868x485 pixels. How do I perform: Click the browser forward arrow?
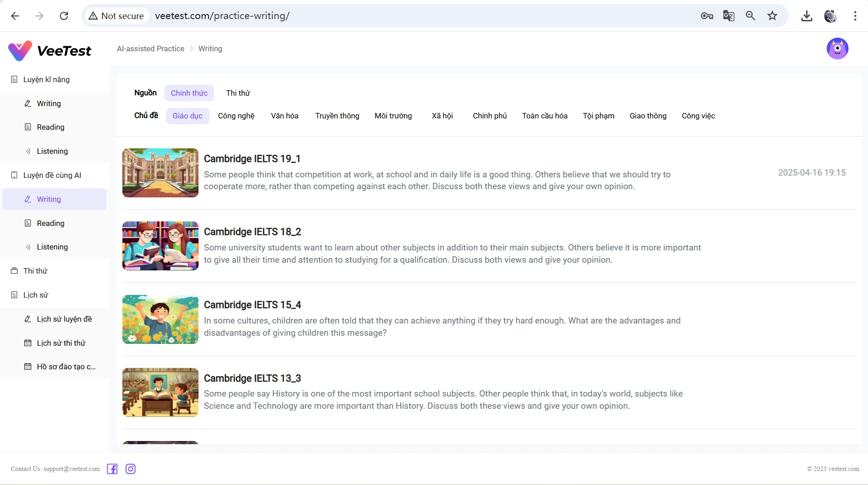(39, 16)
